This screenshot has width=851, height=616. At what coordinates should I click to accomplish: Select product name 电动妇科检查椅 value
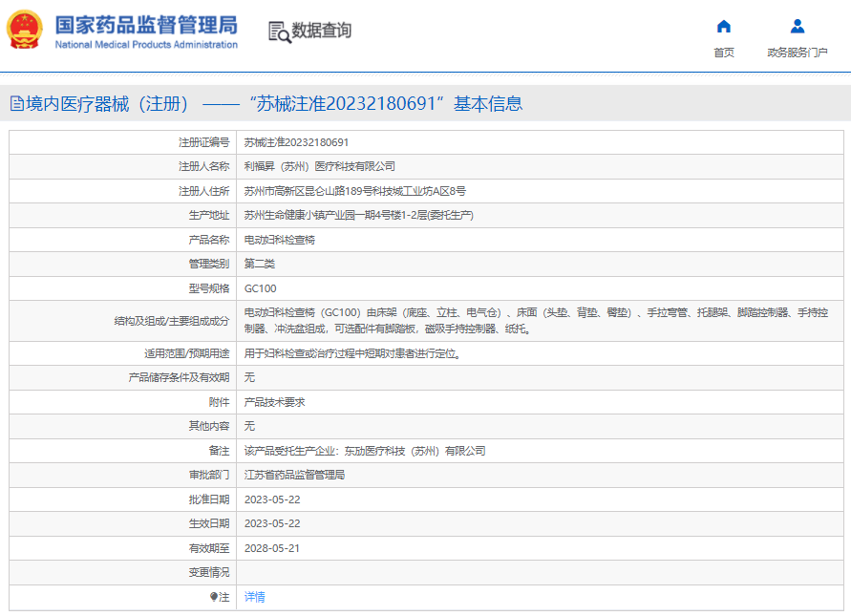(x=280, y=240)
